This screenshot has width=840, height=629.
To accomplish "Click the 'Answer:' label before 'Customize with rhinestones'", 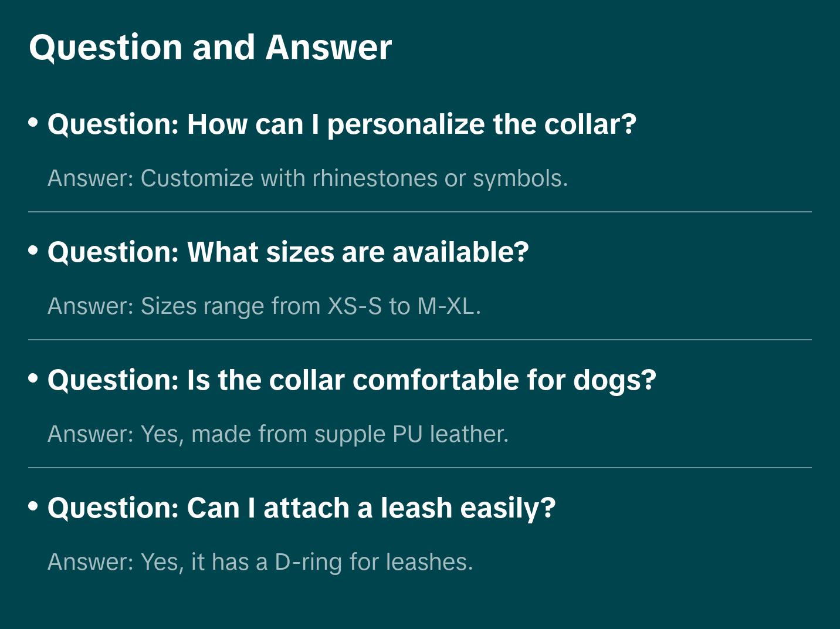I will pyautogui.click(x=91, y=178).
